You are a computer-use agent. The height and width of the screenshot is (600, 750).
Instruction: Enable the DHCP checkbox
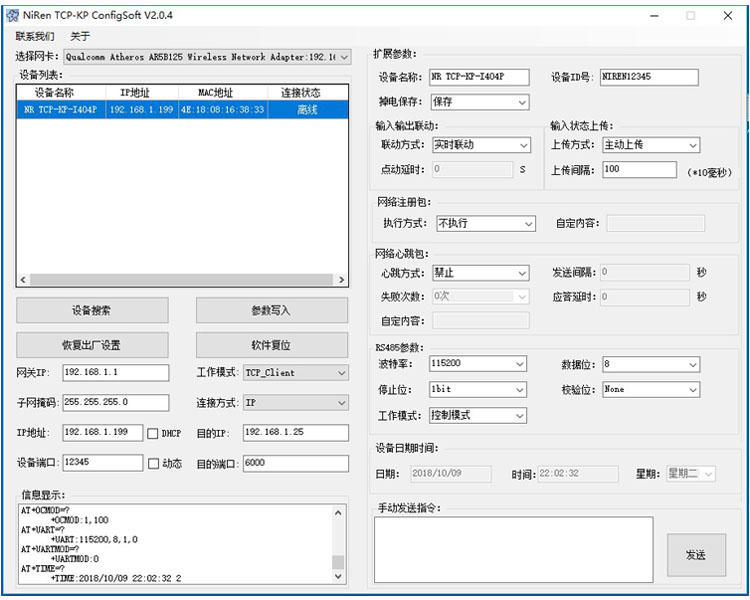(153, 433)
